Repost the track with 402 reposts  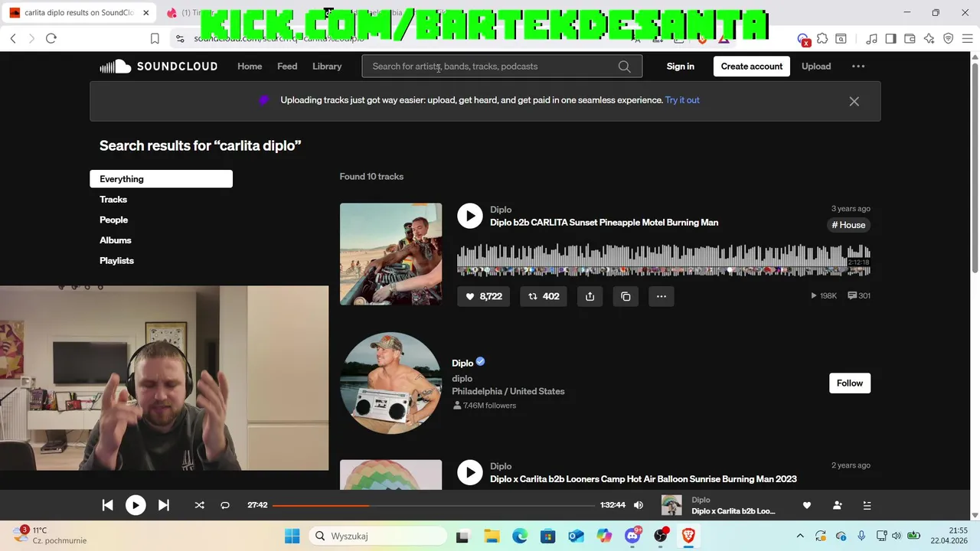click(x=544, y=296)
